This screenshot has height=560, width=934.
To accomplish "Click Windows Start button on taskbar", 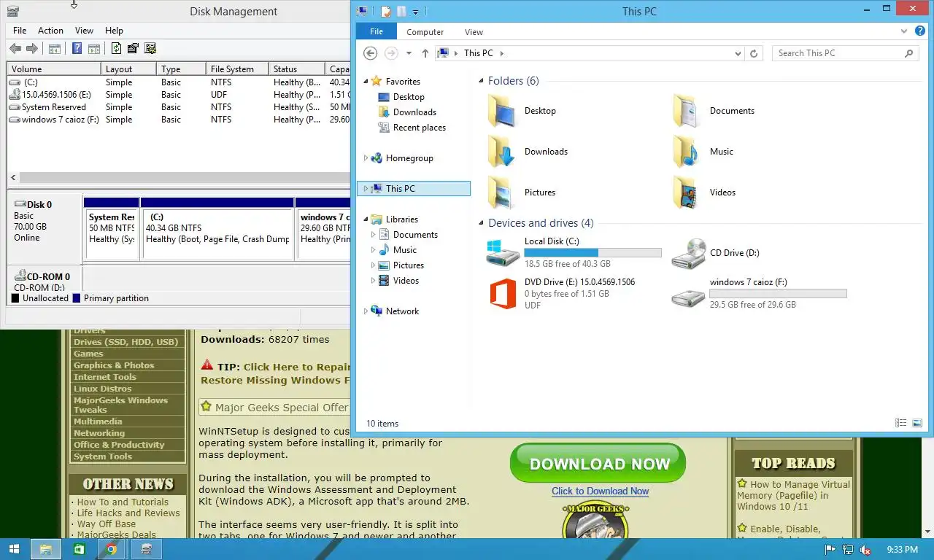I will [x=15, y=549].
